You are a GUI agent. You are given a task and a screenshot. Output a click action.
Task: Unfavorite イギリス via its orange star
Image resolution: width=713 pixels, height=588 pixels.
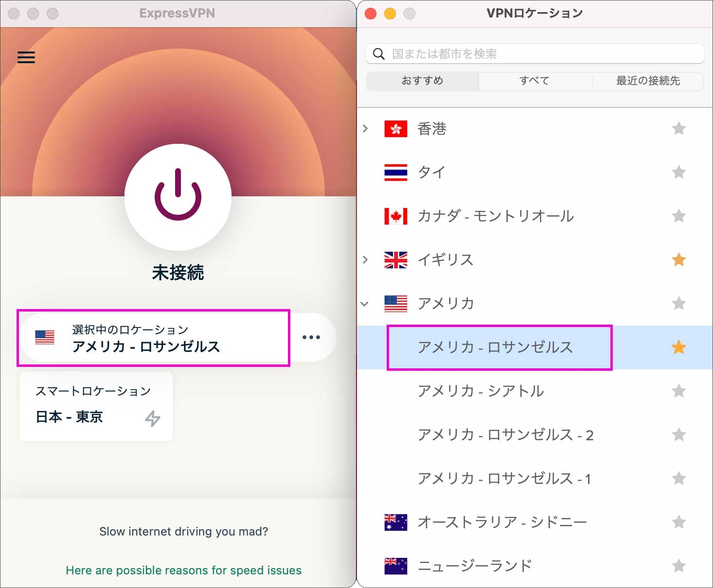[679, 260]
